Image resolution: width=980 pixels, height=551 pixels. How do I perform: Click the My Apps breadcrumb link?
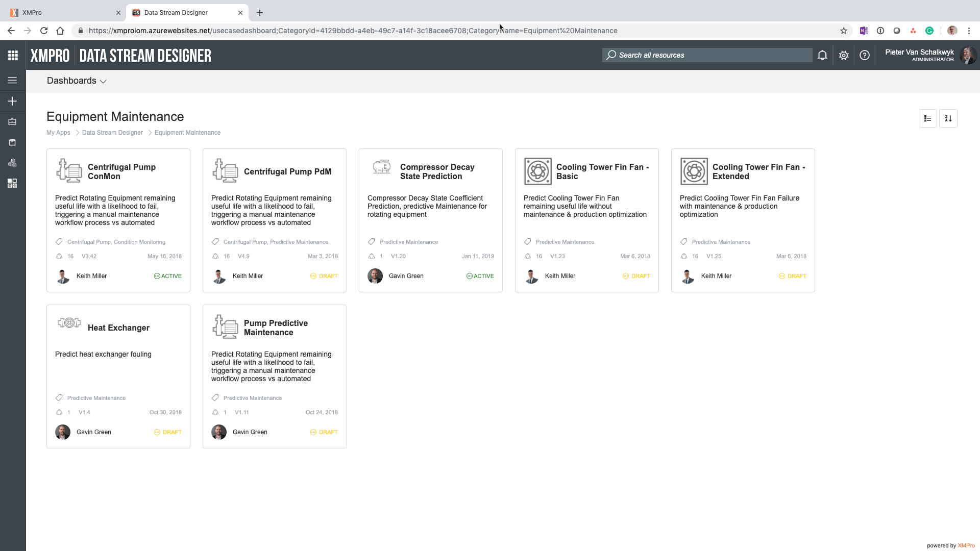click(x=58, y=133)
